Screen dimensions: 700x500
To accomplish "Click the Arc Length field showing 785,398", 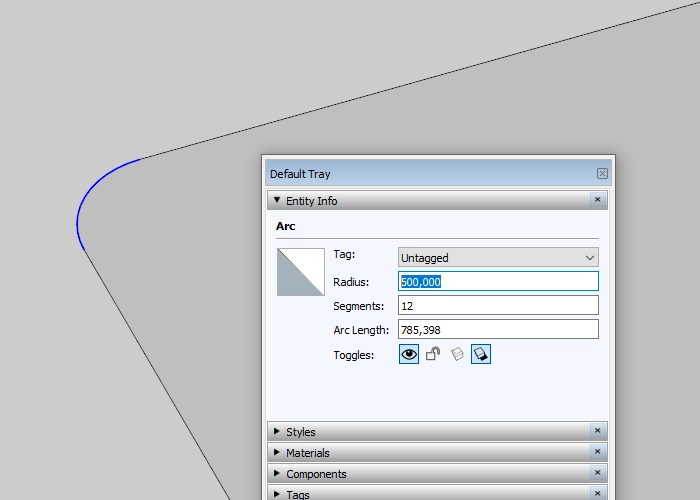I will click(x=498, y=329).
